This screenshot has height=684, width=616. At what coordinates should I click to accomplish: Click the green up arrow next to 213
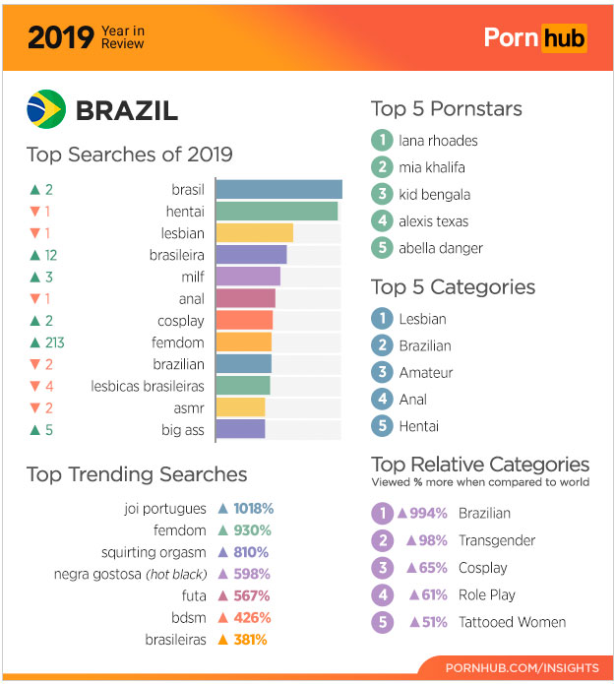34,342
